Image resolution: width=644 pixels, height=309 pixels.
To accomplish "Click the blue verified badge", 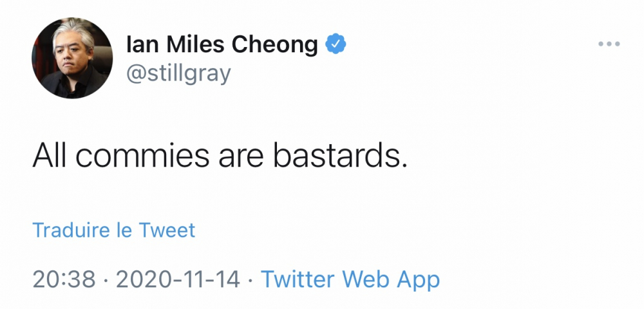I will click(336, 44).
